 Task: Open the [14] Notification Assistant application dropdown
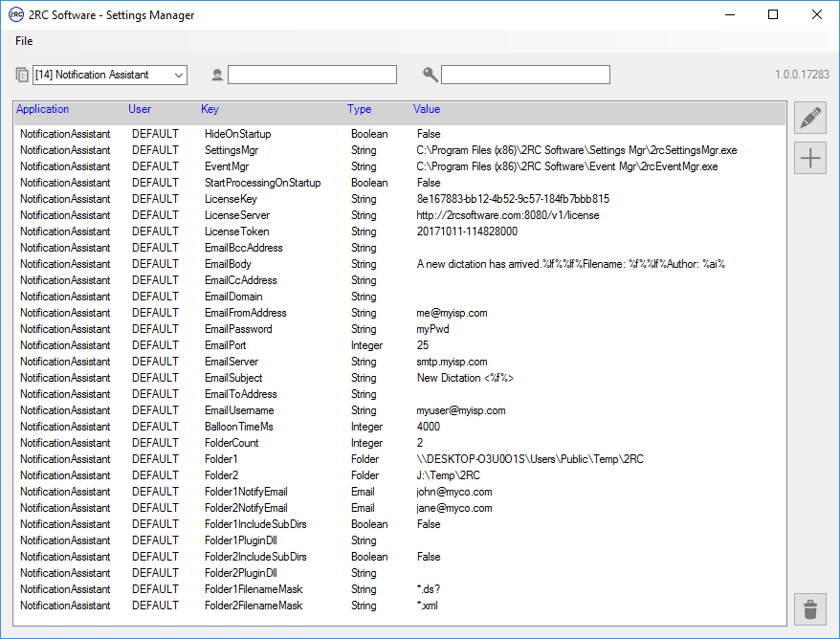(x=105, y=74)
